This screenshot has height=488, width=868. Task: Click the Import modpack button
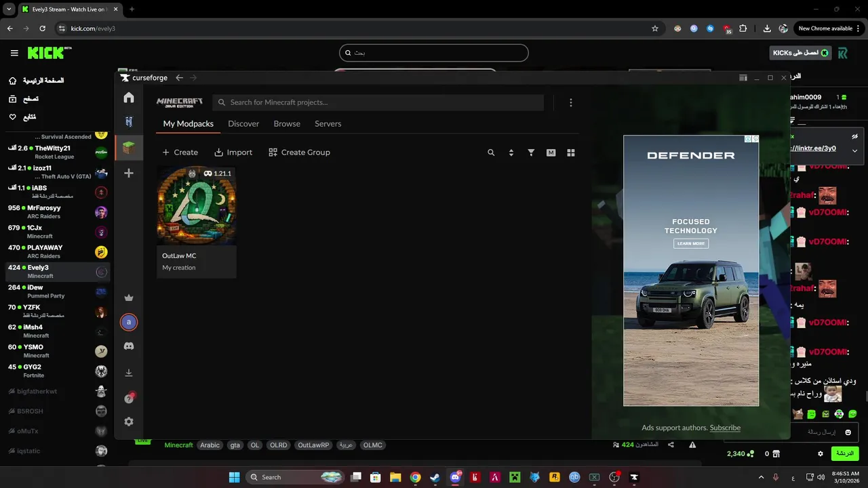point(233,152)
